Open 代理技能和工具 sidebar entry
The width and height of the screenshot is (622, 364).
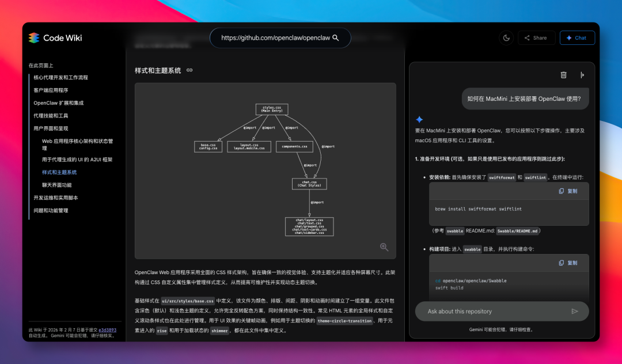coord(51,115)
